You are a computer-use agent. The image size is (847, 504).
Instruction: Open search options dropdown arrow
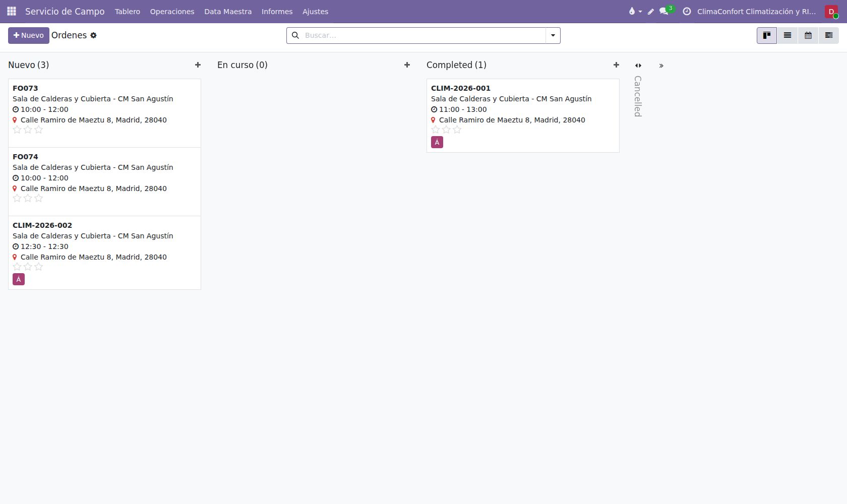click(x=553, y=35)
